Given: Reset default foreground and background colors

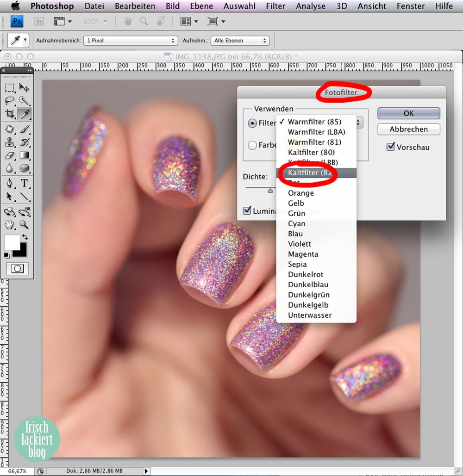Looking at the screenshot, I should click(x=6, y=255).
